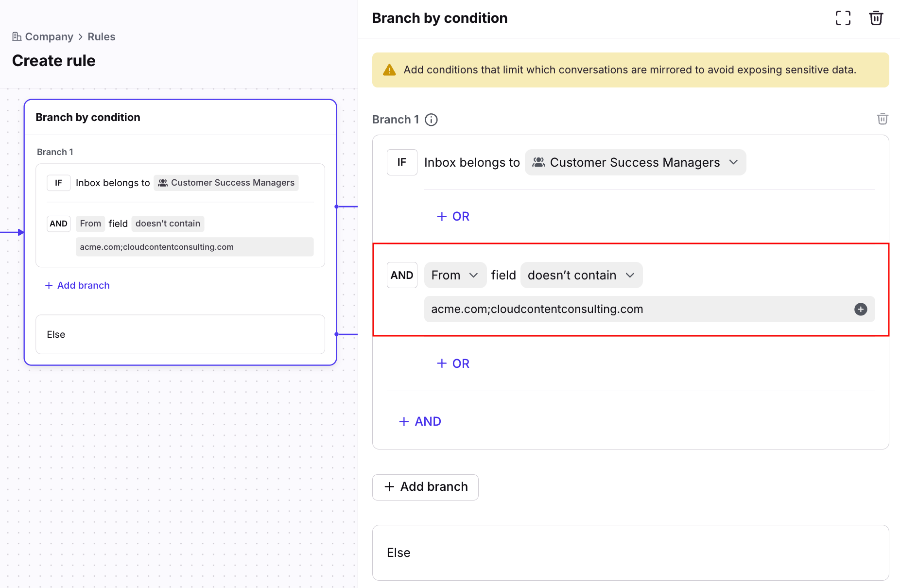This screenshot has height=588, width=900.
Task: Open Company breadcrumb link
Action: click(49, 37)
